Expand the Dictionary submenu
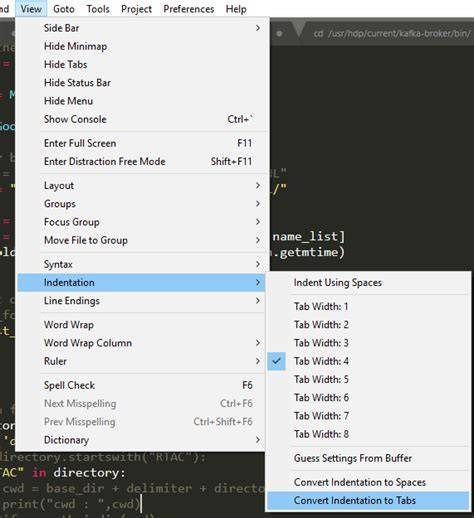This screenshot has height=518, width=474. coord(142,440)
